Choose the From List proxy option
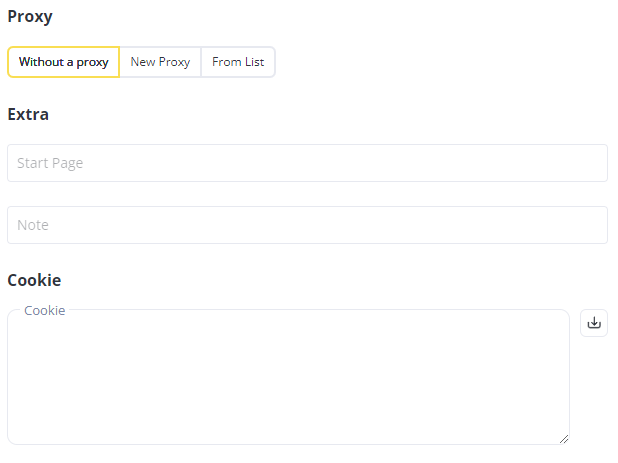Screen dimensions: 618x463 [238, 62]
